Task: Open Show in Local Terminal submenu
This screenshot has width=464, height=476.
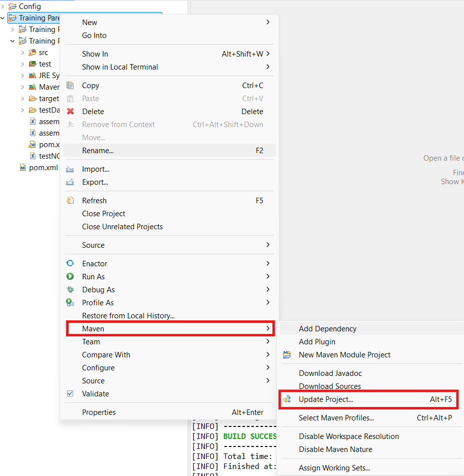Action: (170, 67)
